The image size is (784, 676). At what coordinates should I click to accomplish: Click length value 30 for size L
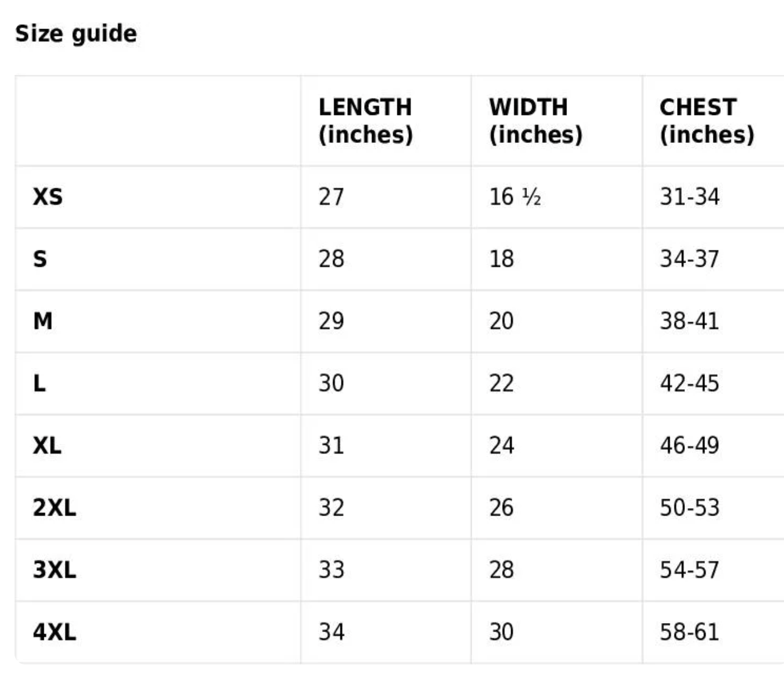tap(331, 384)
